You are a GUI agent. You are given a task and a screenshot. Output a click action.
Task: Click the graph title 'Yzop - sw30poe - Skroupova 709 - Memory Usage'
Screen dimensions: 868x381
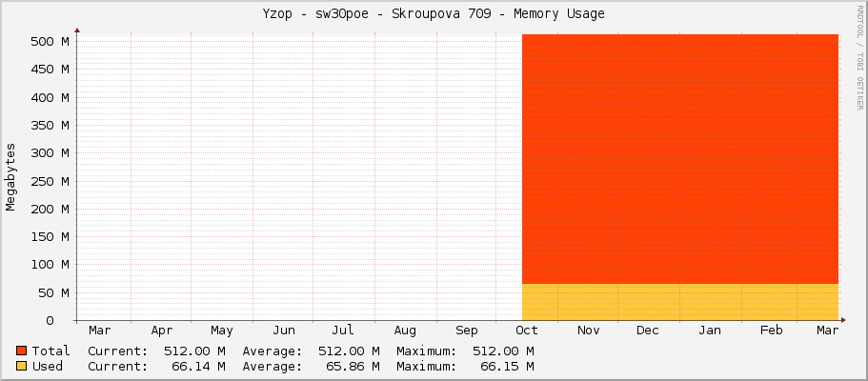coord(434,14)
